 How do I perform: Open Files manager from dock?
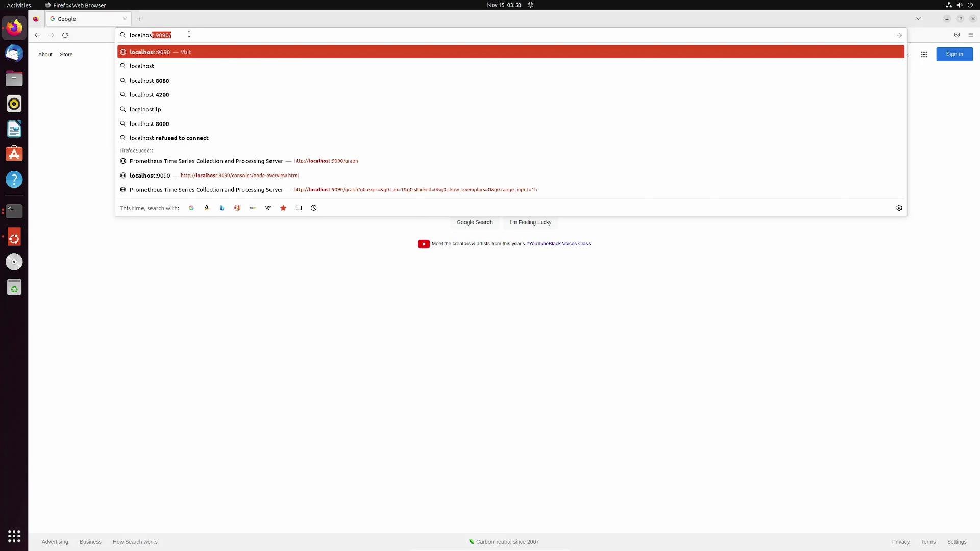(14, 79)
